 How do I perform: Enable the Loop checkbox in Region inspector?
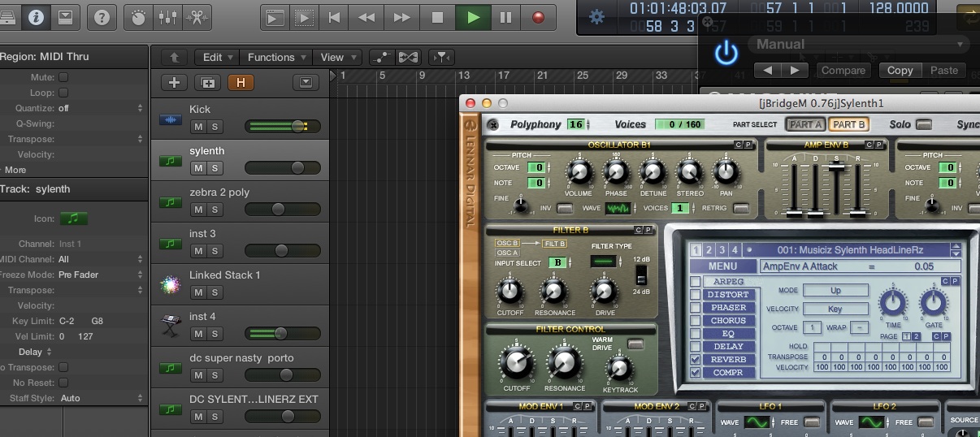[63, 93]
